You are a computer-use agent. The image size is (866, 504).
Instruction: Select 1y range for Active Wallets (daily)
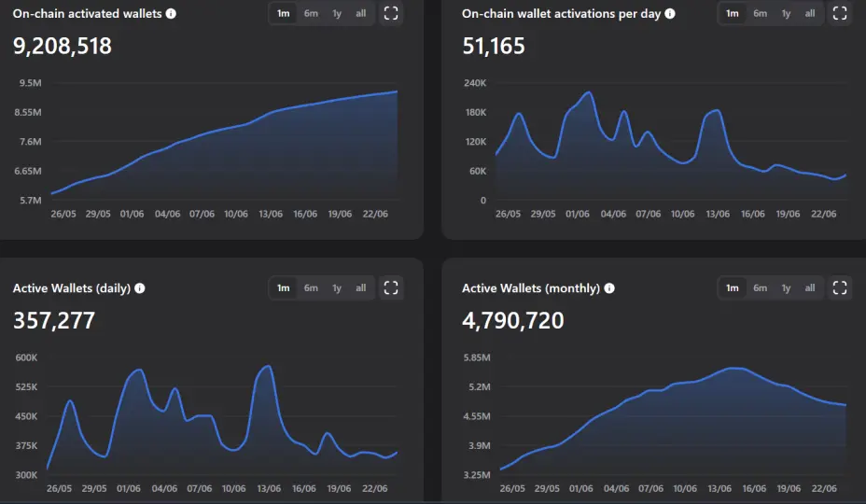[337, 287]
